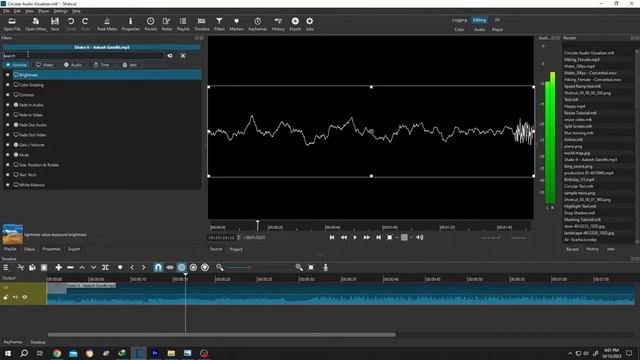Skip to the start of the player
This screenshot has width=640, height=360.
click(332, 237)
